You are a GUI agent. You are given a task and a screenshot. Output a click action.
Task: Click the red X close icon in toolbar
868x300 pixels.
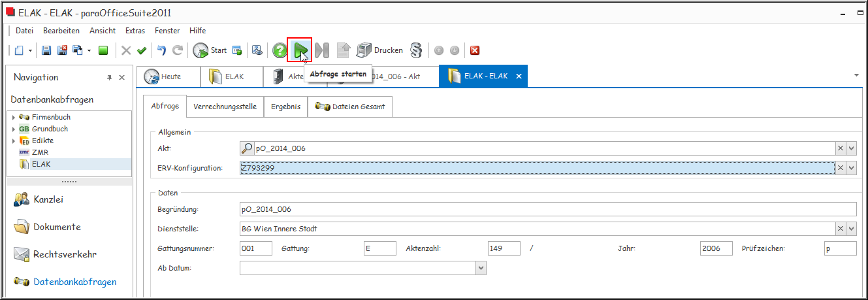(x=475, y=50)
